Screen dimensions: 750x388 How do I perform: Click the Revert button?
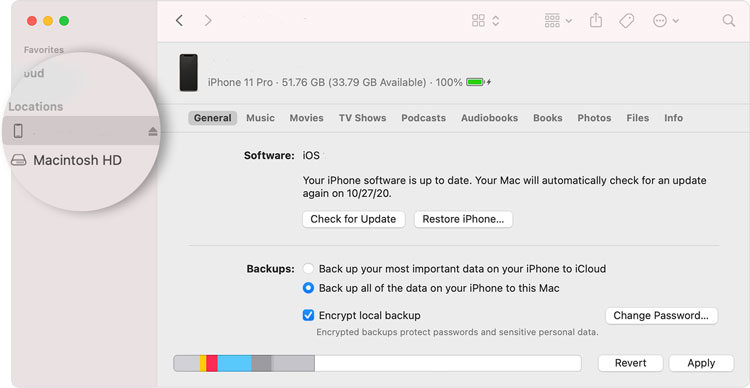[630, 363]
